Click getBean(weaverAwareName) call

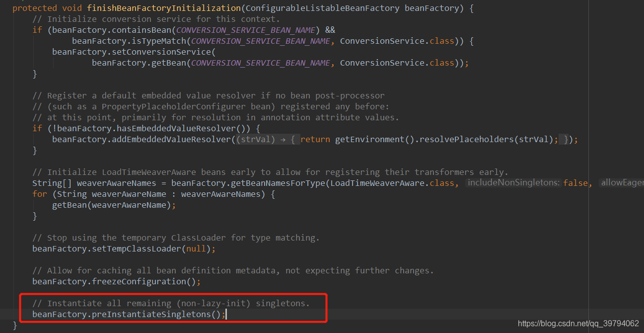click(112, 205)
